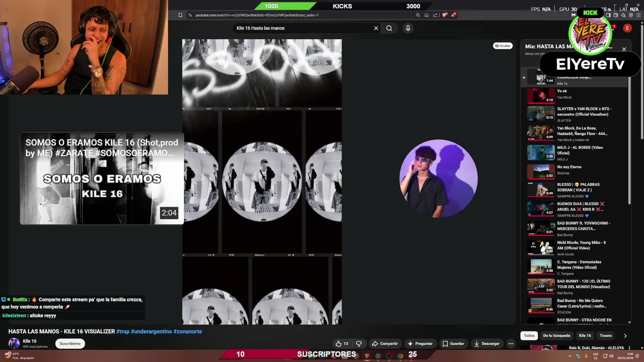Open the Brave rewards icon with badge
Image resolution: width=644 pixels, height=362 pixels.
click(453, 15)
